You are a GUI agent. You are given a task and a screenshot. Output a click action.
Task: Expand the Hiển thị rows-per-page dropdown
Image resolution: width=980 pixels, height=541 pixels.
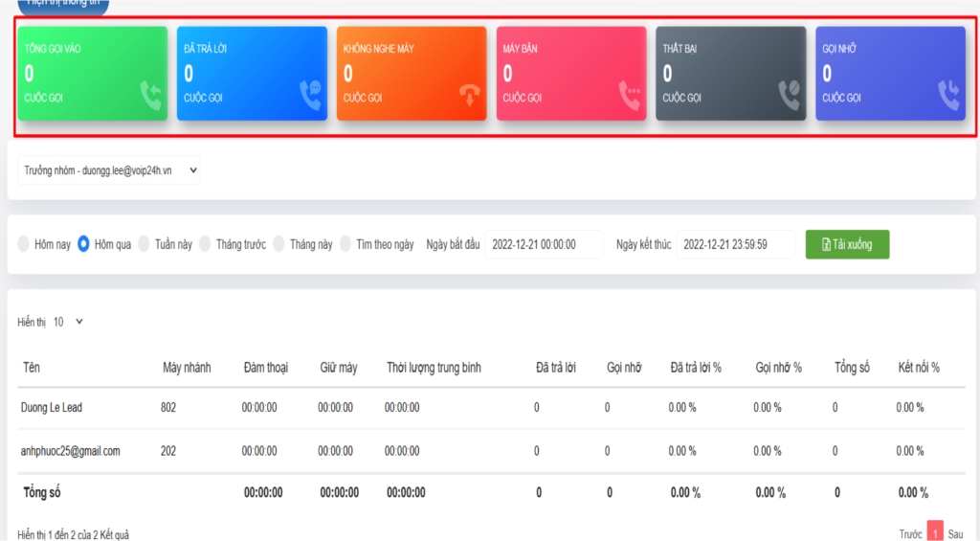click(69, 322)
